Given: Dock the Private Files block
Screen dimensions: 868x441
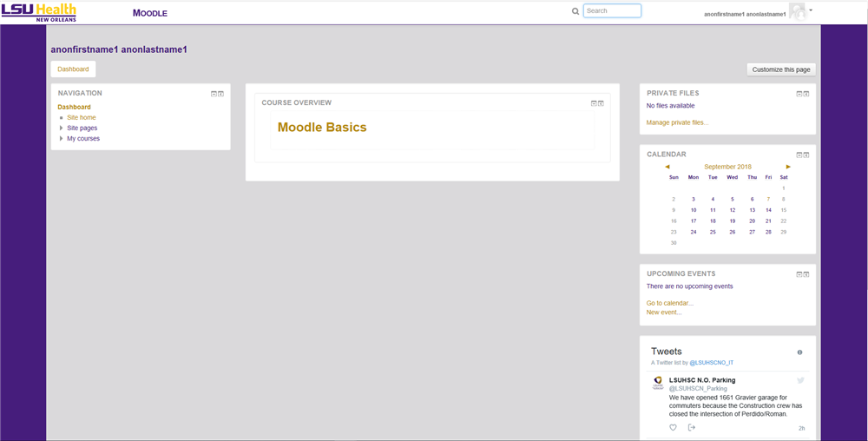Looking at the screenshot, I should pos(806,94).
